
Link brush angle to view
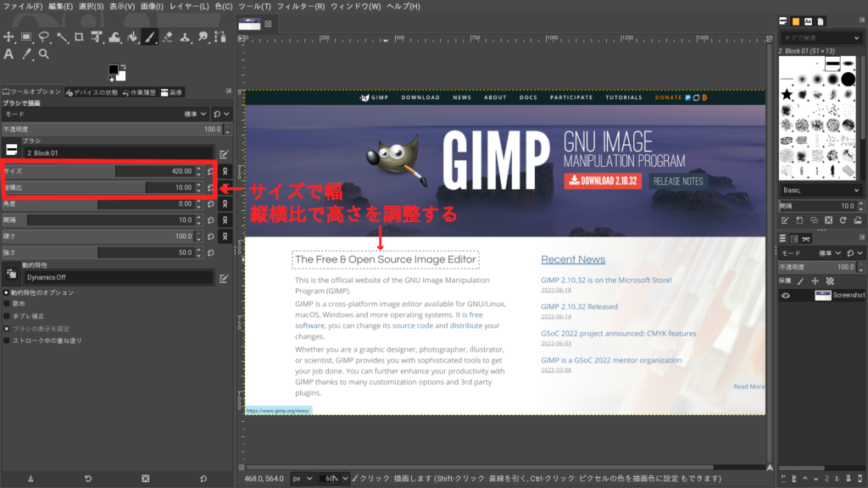pyautogui.click(x=225, y=204)
